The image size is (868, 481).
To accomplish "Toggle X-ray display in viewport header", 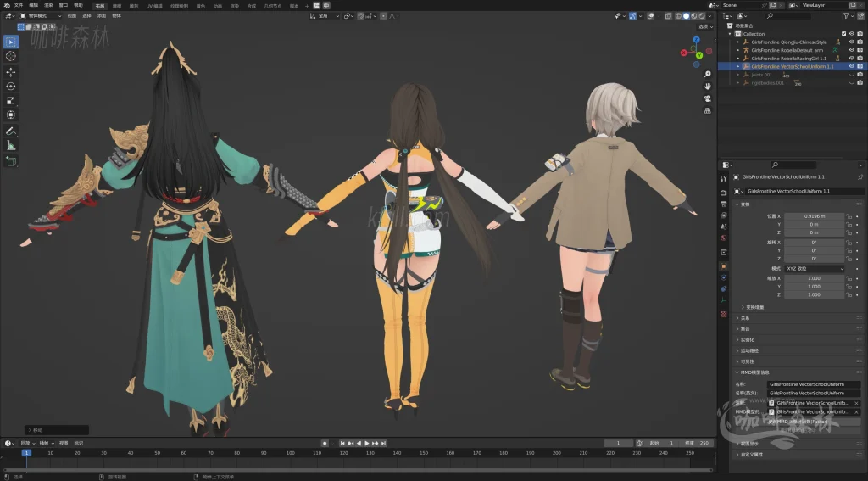I will [x=669, y=16].
